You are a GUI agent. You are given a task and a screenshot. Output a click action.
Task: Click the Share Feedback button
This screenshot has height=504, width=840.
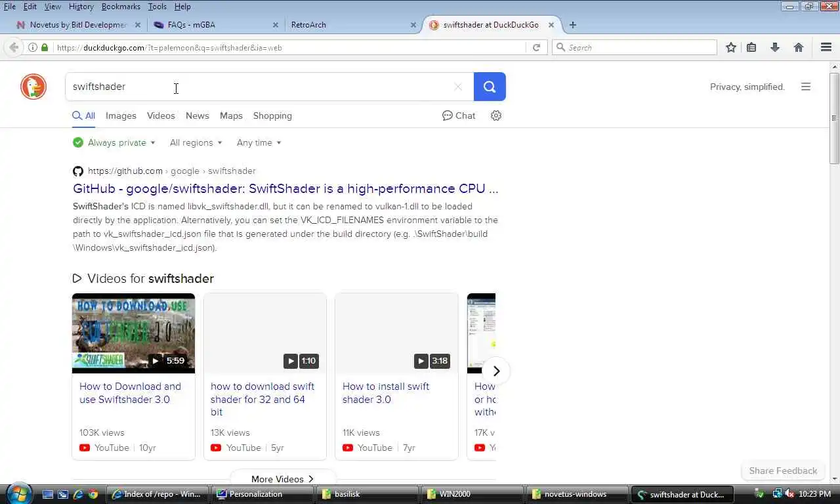click(x=783, y=471)
